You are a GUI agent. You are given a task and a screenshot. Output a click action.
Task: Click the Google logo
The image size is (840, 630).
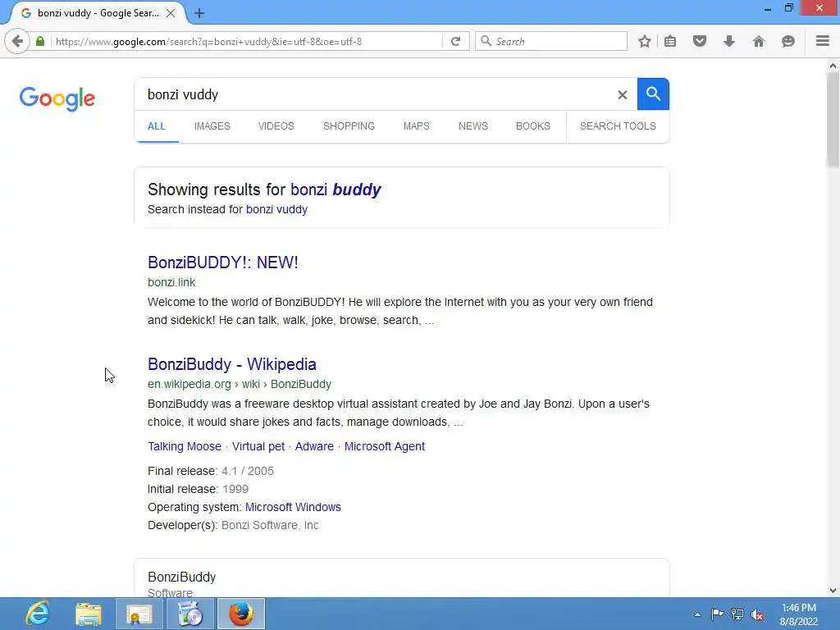pos(57,98)
